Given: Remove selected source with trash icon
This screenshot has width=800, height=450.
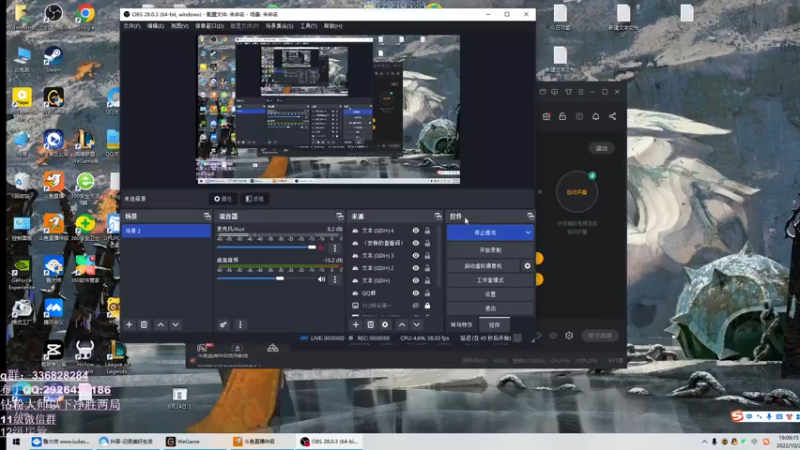Looking at the screenshot, I should (370, 324).
